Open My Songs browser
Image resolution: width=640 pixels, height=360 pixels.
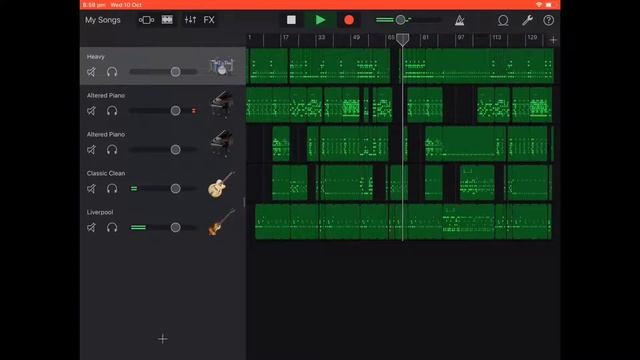[102, 20]
